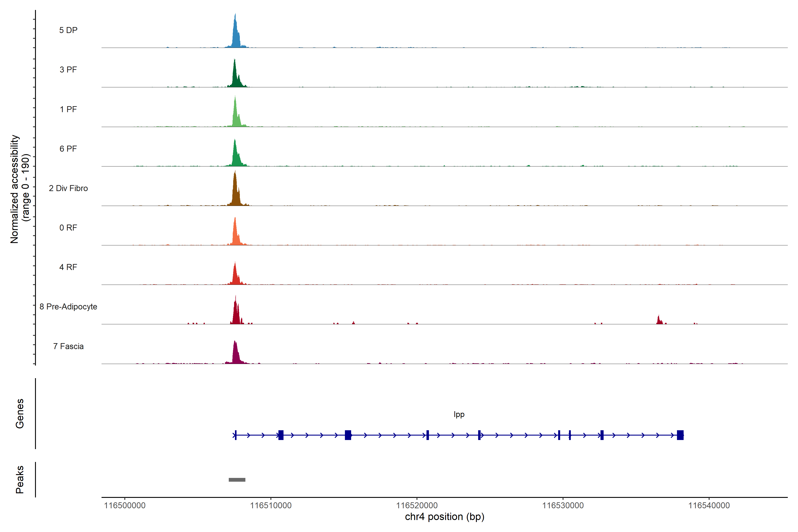
Task: Click the 6 PF track label
Action: coord(68,149)
